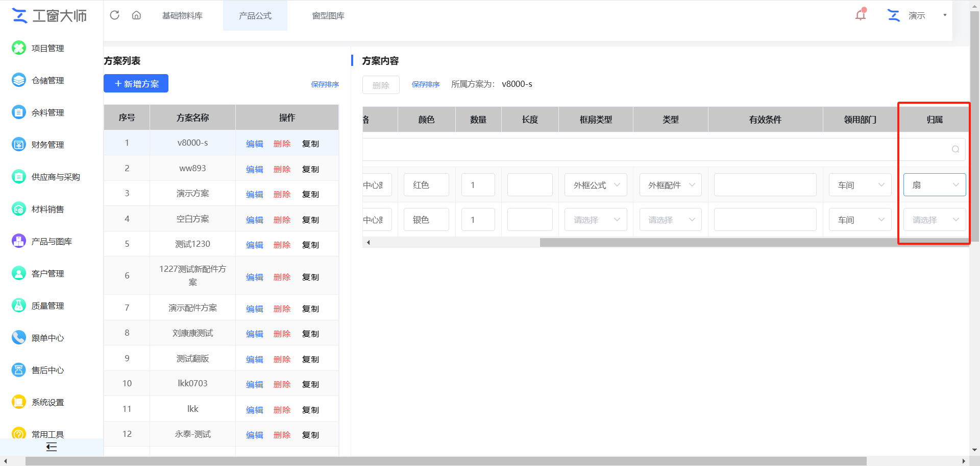This screenshot has width=980, height=466.
Task: Expand 外框配件 type dropdown
Action: coord(670,185)
